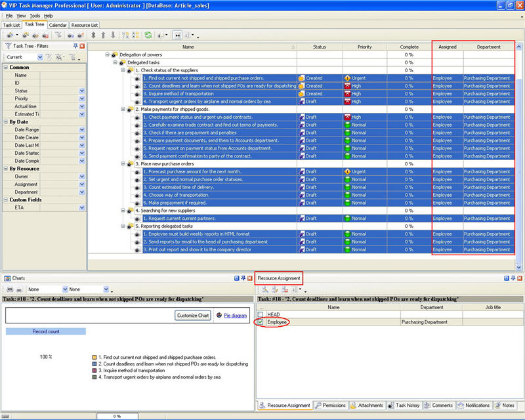
Task: Click the Pie diagram link
Action: (x=236, y=316)
